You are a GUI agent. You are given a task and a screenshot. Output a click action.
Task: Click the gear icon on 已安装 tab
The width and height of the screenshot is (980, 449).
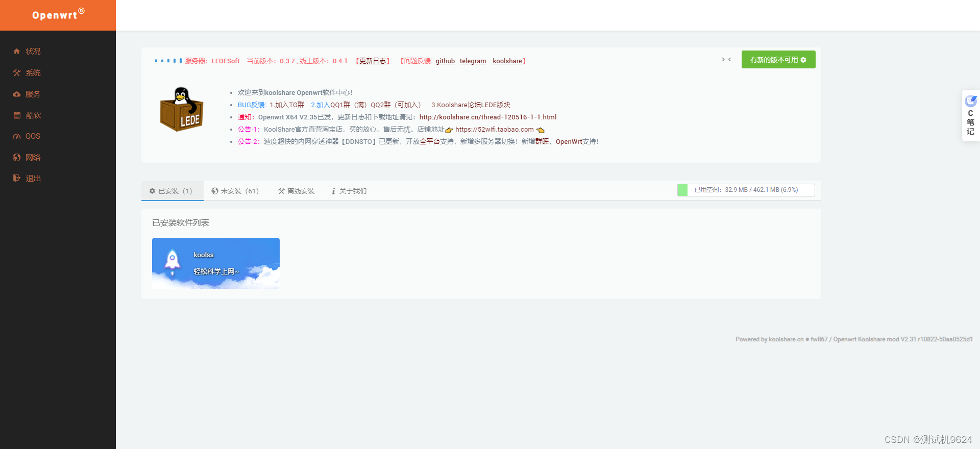pyautogui.click(x=152, y=191)
